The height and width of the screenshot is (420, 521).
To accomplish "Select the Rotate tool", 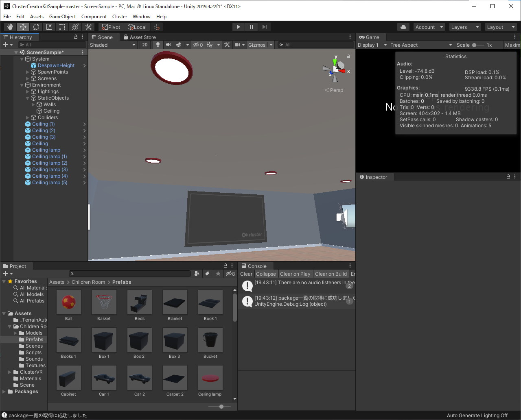I will click(x=36, y=27).
